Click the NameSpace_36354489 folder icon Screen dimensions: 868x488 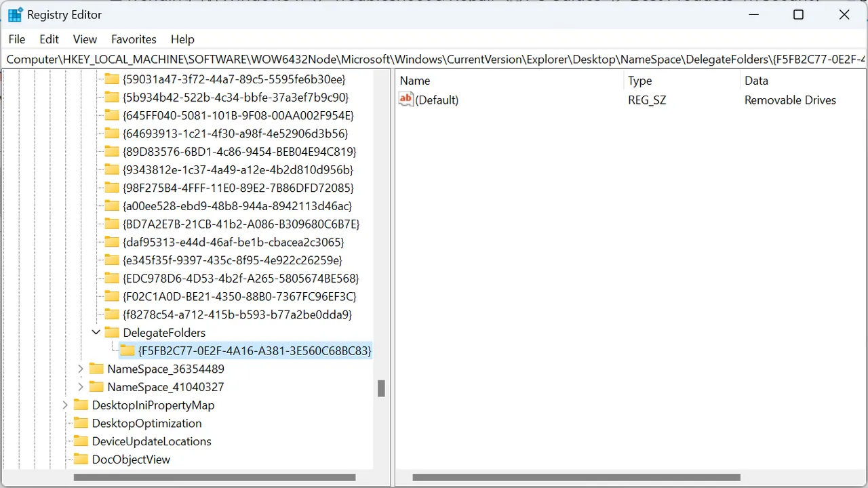tap(96, 369)
